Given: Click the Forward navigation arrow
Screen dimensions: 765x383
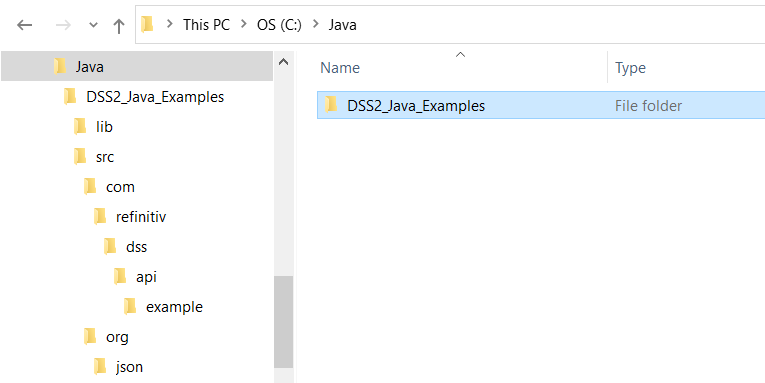Looking at the screenshot, I should tap(63, 25).
